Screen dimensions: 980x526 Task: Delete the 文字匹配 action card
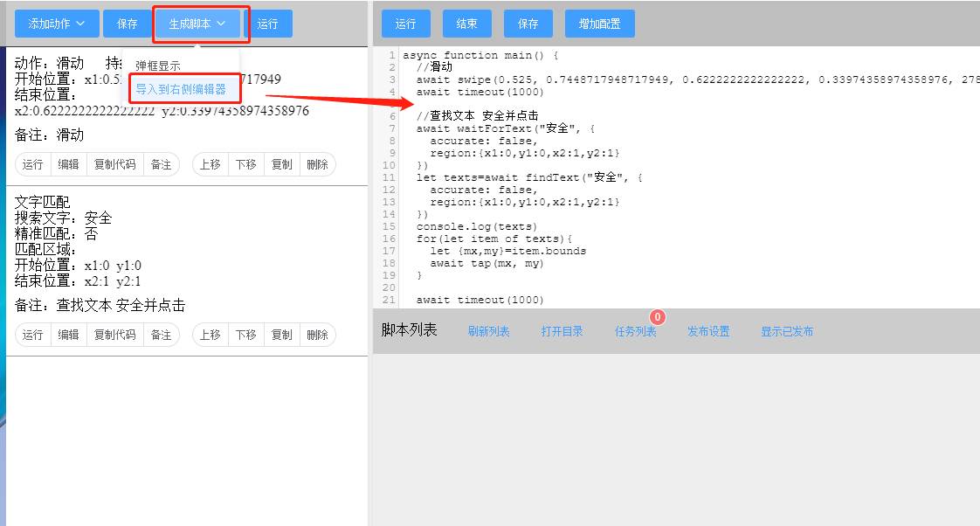[318, 335]
